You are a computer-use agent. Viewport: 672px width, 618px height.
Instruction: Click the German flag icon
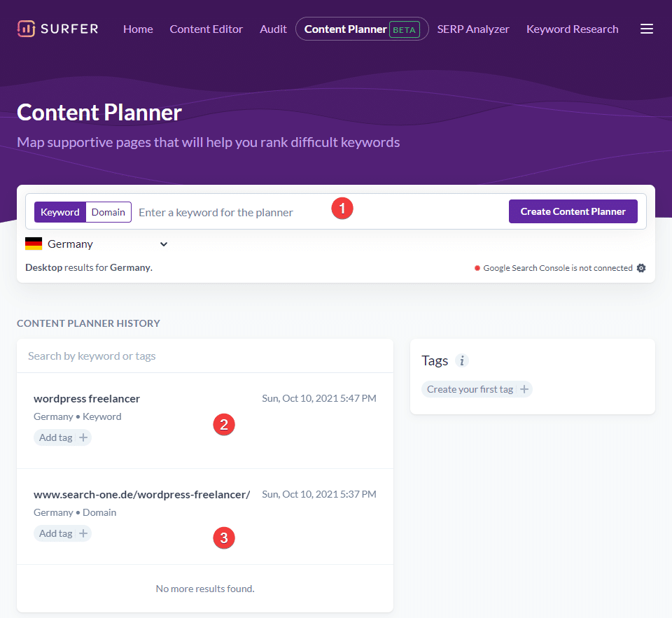click(34, 244)
